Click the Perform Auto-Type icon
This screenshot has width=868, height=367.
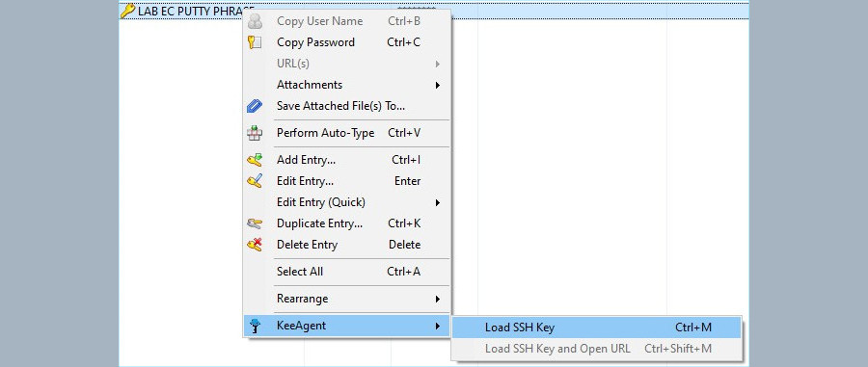[255, 133]
